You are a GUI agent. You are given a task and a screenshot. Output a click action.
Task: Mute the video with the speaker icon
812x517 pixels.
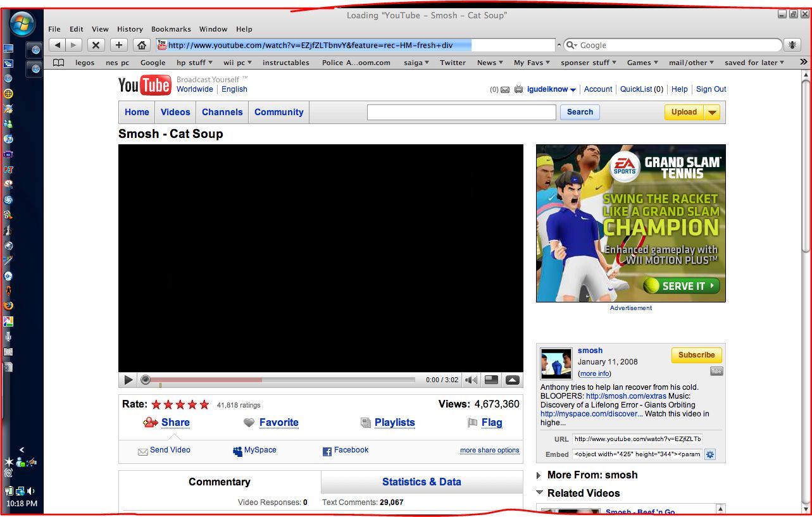tap(471, 380)
